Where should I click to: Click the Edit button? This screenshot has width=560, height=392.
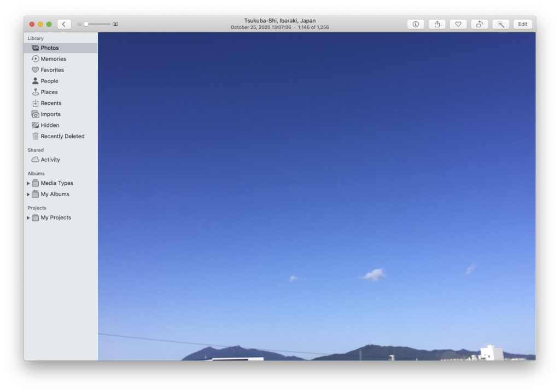coord(523,24)
